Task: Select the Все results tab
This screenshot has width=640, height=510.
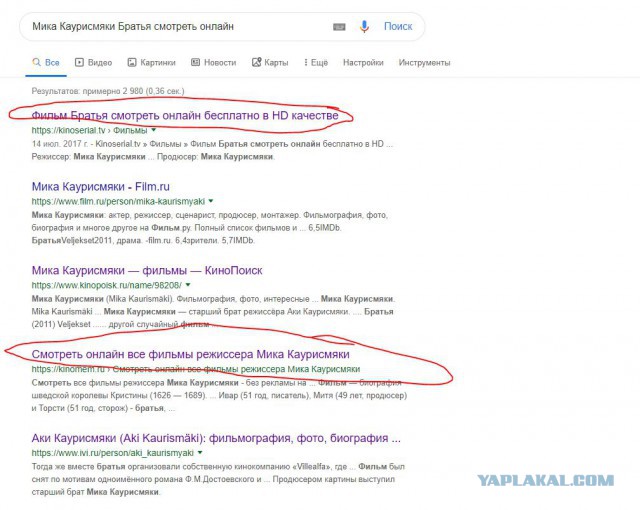Action: [46, 62]
